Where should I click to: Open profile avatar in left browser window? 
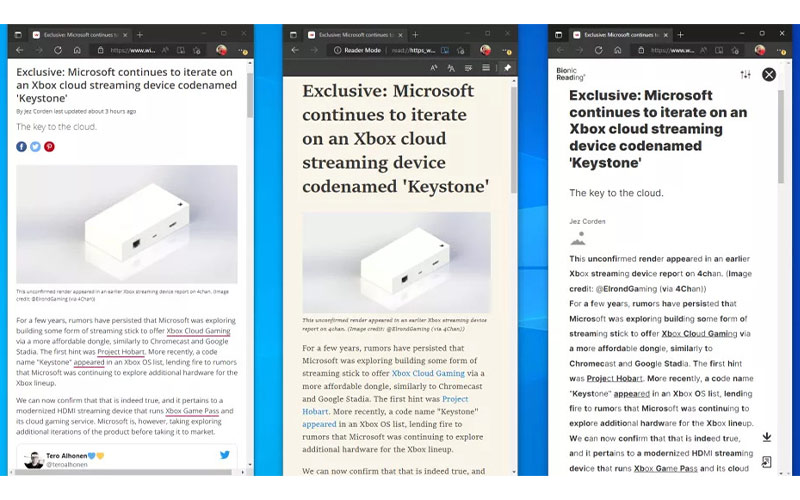[x=221, y=49]
